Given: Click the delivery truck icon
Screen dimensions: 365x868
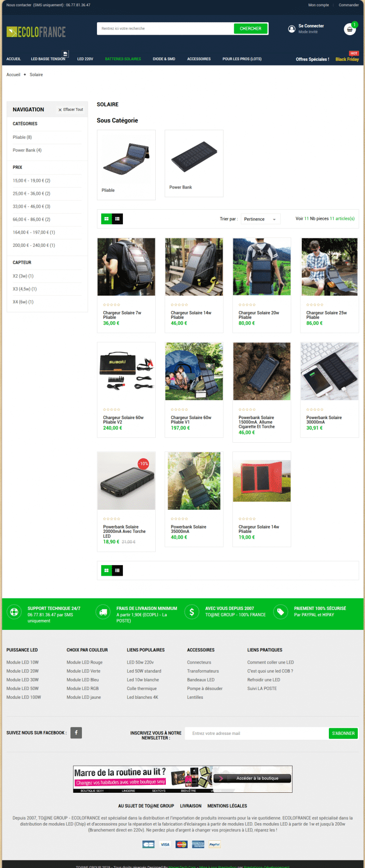Looking at the screenshot, I should coord(103,612).
